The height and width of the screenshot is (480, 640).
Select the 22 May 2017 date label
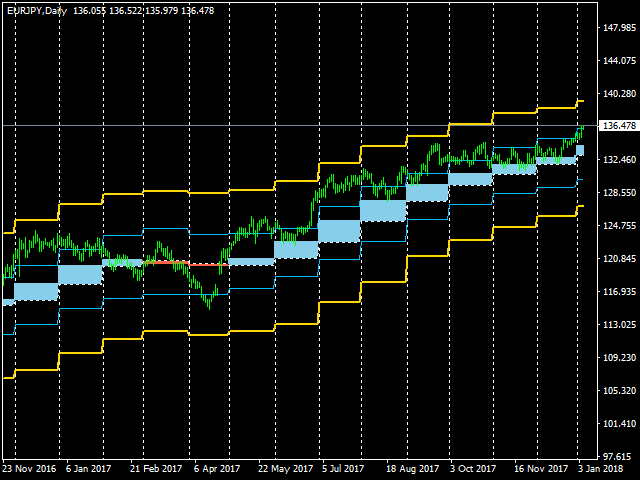(284, 468)
